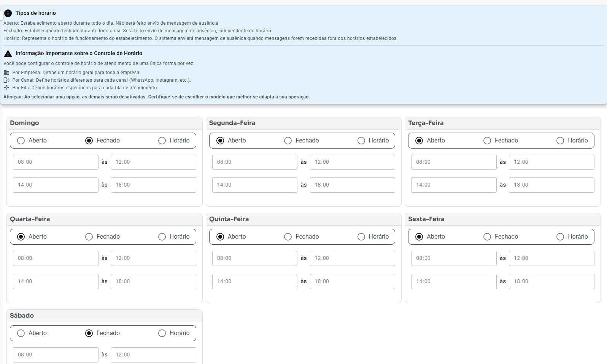The height and width of the screenshot is (364, 607).
Task: Select Aberto for Domingo
Action: (21, 141)
